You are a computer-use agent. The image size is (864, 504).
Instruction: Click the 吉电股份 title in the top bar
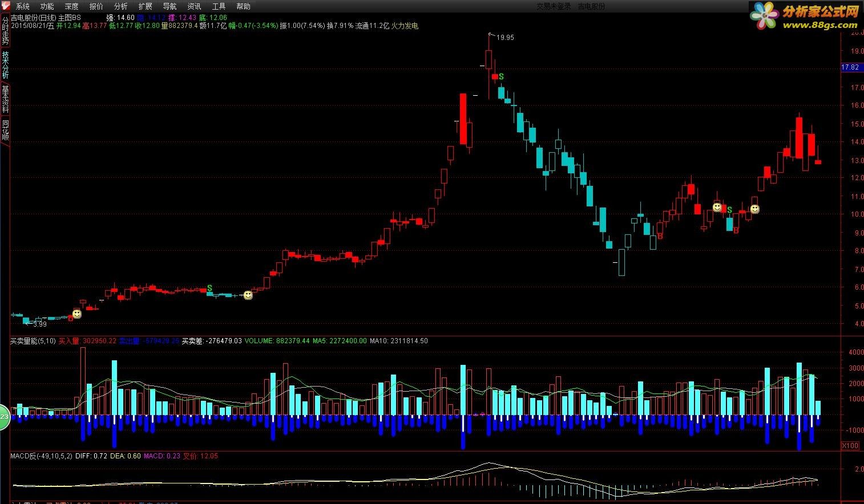coord(591,6)
